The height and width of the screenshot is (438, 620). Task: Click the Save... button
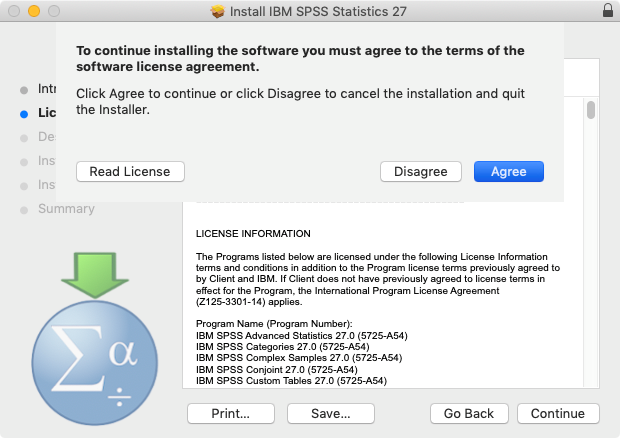tap(331, 413)
